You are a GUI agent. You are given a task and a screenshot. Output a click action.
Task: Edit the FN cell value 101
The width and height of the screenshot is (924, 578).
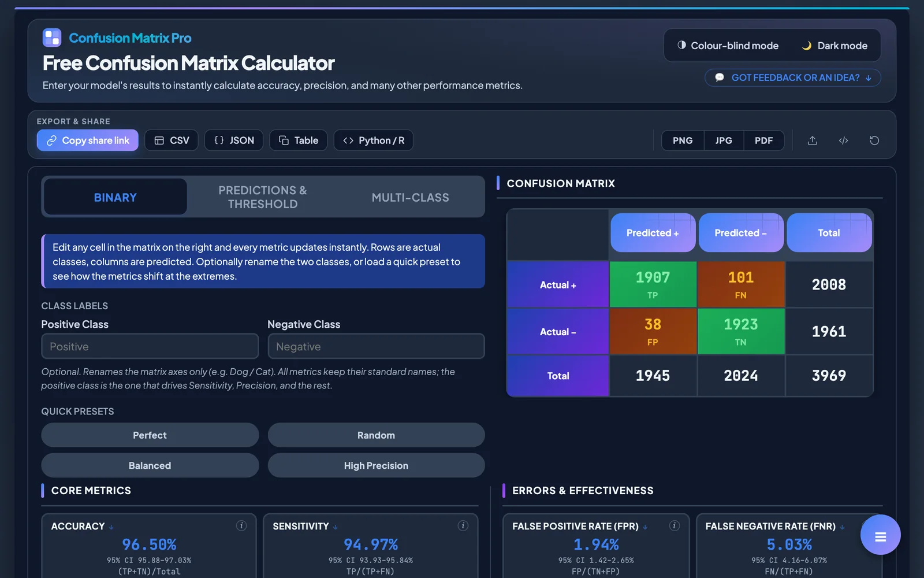point(741,278)
